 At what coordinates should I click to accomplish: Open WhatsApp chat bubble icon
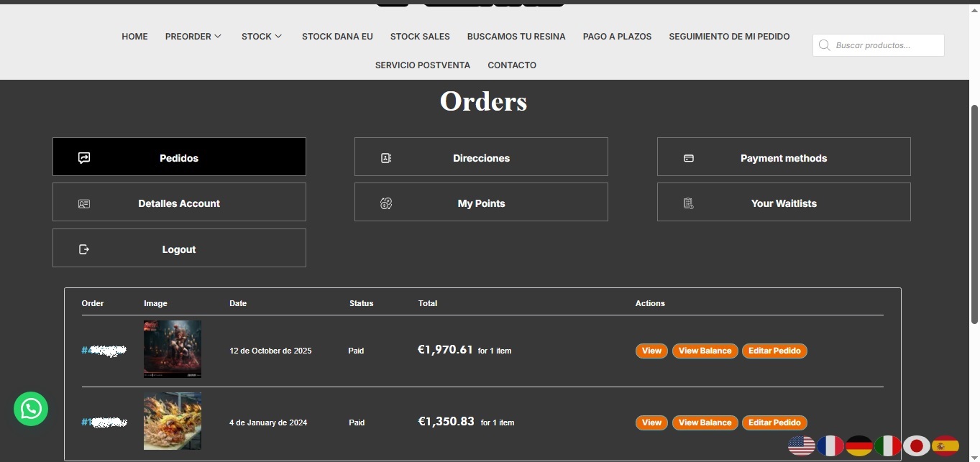coord(31,409)
